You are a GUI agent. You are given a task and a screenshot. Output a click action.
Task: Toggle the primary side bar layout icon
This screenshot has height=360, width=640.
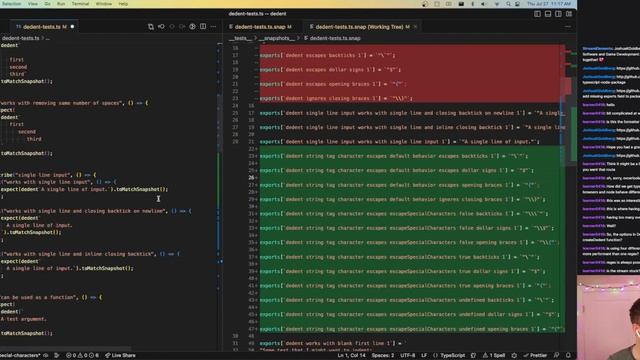tap(537, 14)
